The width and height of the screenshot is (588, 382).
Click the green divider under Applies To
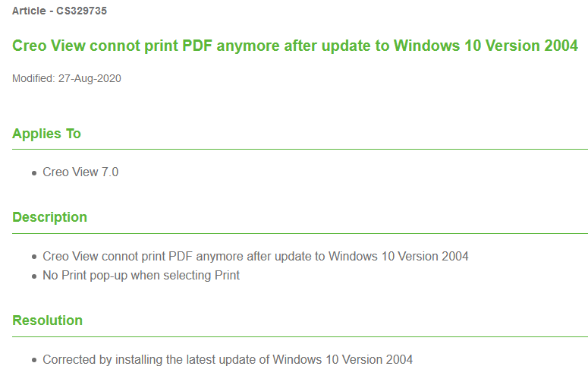300,150
